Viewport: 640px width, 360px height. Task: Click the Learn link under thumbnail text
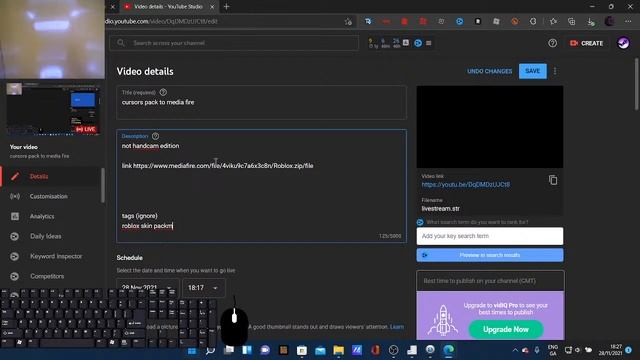tap(397, 327)
